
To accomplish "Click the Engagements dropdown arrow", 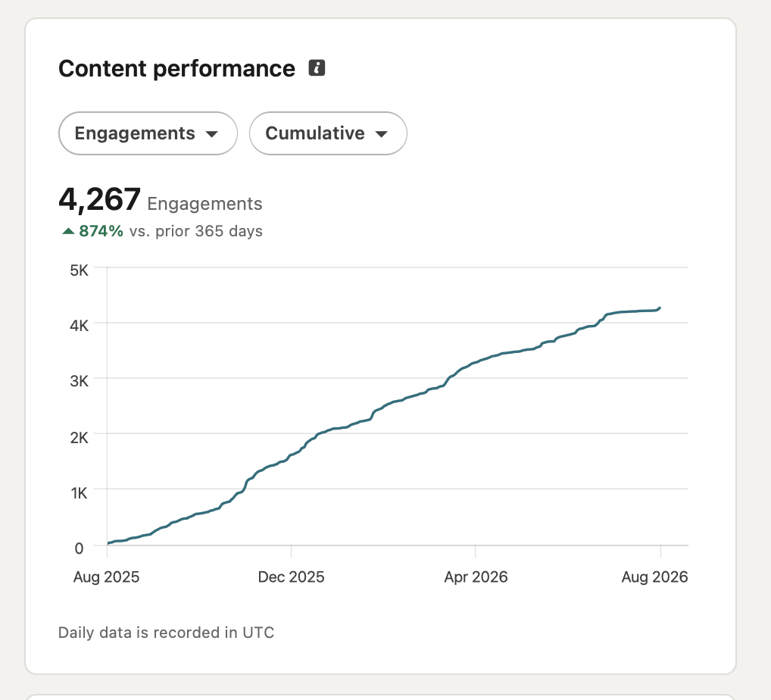I will [x=212, y=134].
